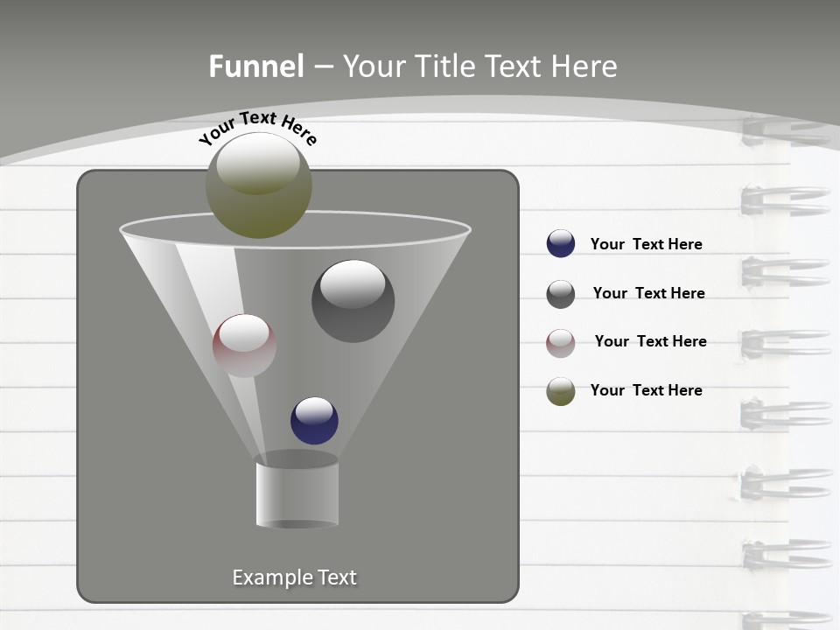Image resolution: width=840 pixels, height=630 pixels.
Task: Select the pink sphere inside the funnel
Action: 244,346
